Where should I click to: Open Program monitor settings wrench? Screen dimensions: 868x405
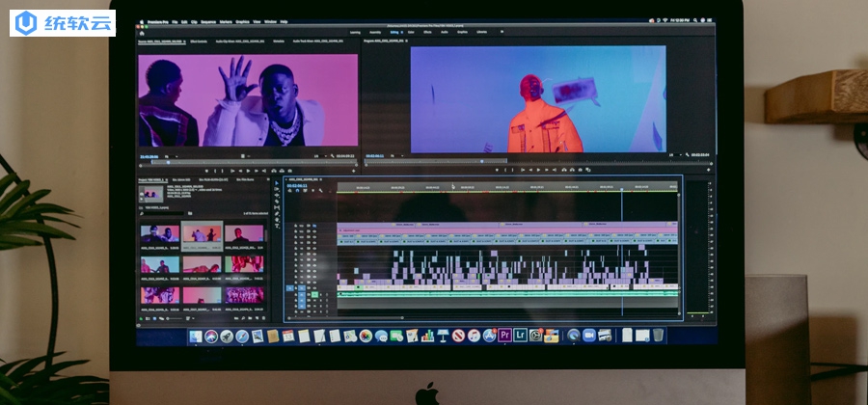tap(688, 155)
